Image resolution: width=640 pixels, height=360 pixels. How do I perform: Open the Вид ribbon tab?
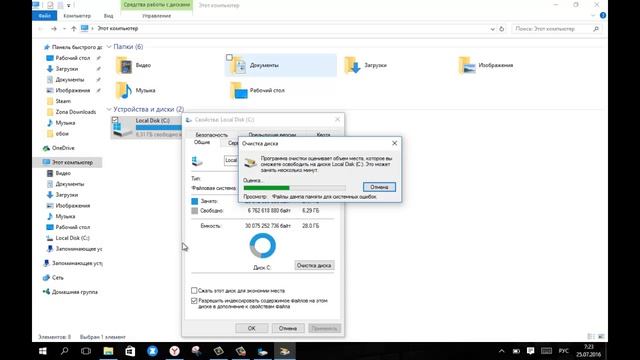pyautogui.click(x=108, y=16)
